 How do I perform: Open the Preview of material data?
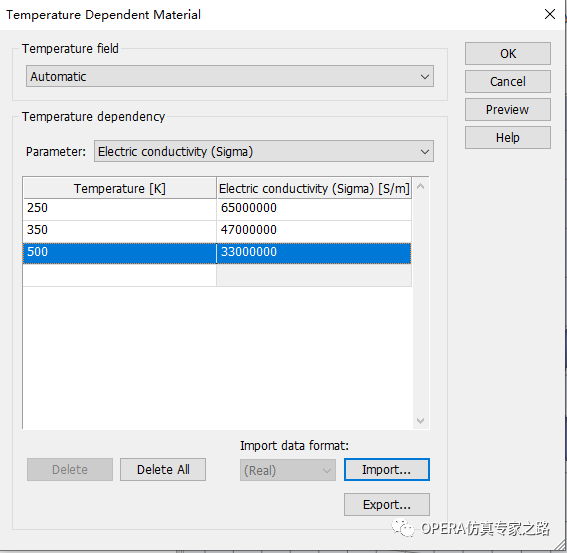tap(508, 109)
